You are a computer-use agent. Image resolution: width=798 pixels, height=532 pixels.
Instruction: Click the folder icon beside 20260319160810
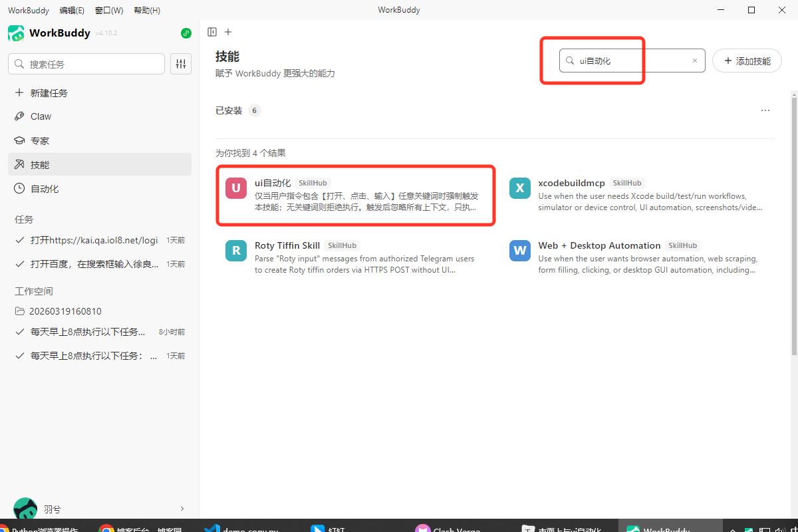pos(19,311)
